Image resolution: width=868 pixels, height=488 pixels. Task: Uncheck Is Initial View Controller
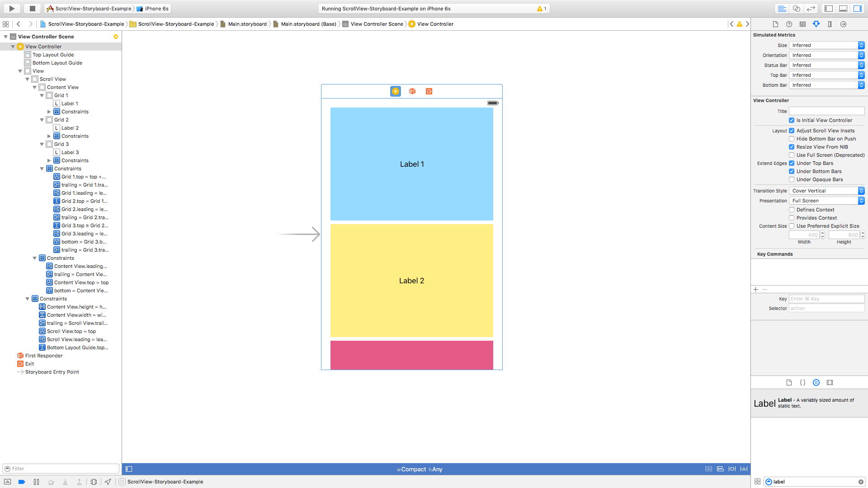792,120
